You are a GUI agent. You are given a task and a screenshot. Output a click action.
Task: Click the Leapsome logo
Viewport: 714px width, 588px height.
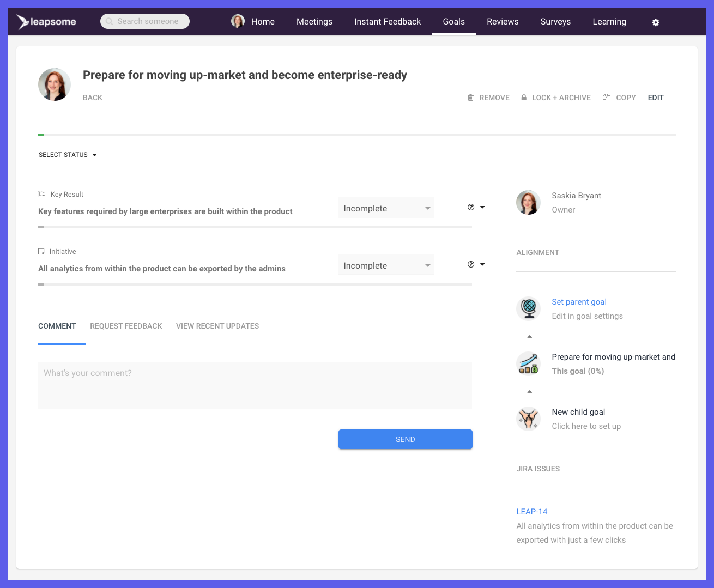tap(46, 22)
